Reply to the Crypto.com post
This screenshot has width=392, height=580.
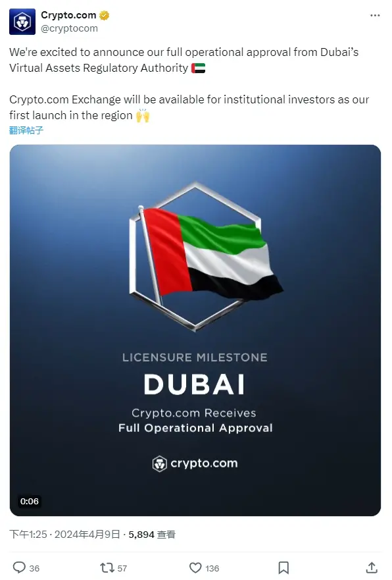tap(20, 567)
